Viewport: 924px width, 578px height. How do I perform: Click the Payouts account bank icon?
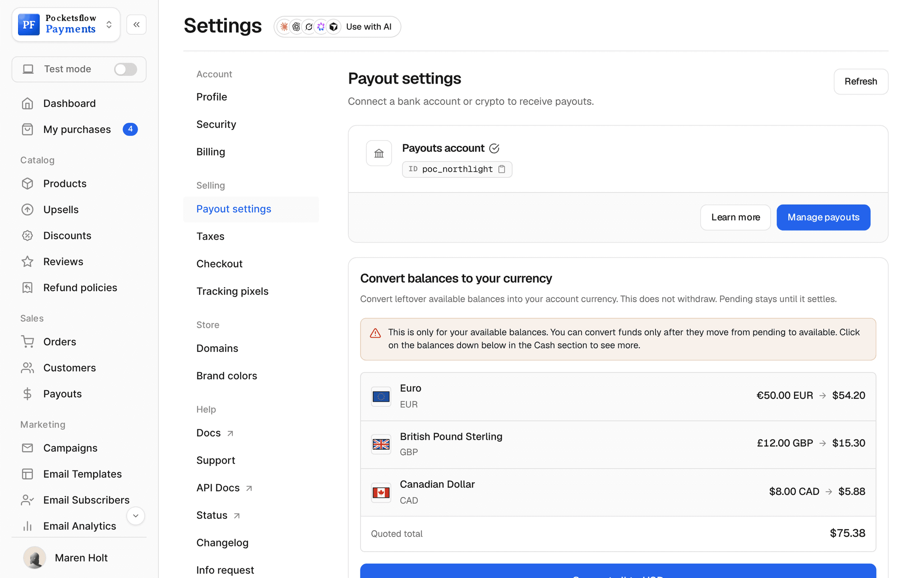pos(379,154)
